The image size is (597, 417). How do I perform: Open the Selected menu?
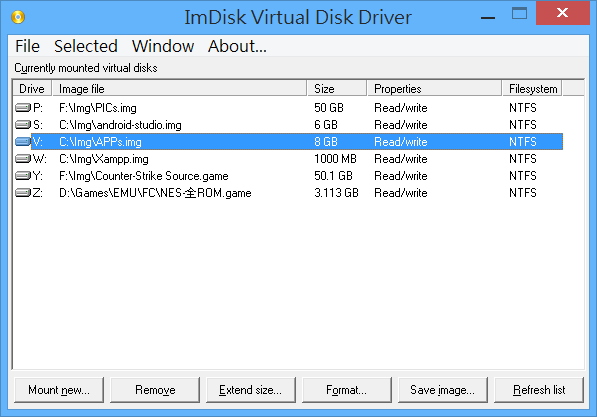(x=86, y=46)
